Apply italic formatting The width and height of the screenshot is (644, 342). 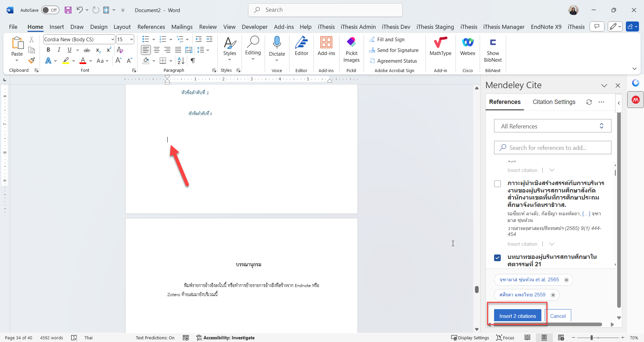(59, 50)
